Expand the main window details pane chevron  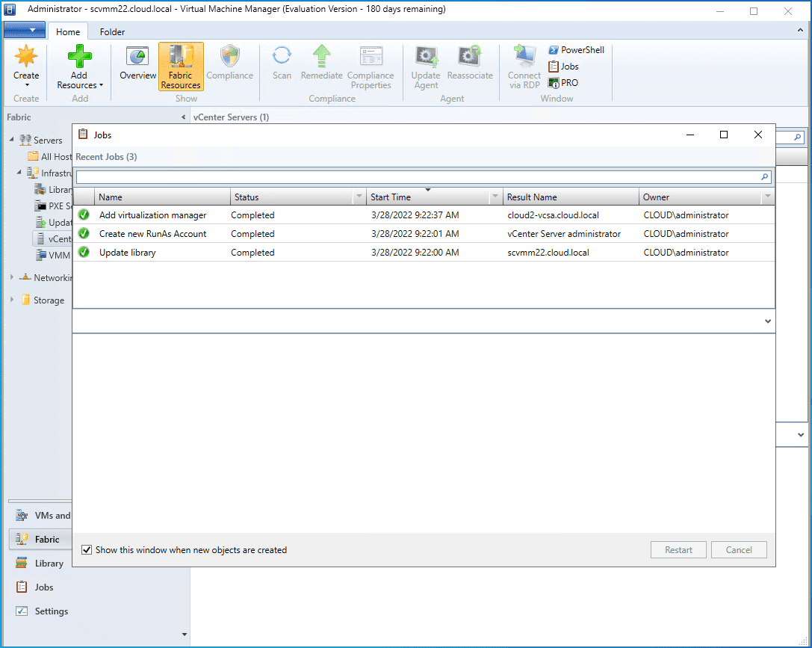coord(801,435)
